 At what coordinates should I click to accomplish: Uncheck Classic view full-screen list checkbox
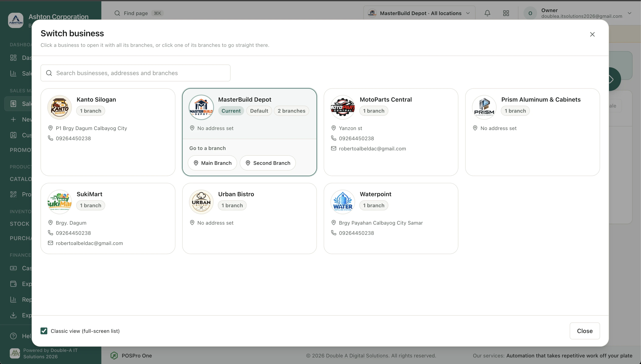(x=44, y=331)
